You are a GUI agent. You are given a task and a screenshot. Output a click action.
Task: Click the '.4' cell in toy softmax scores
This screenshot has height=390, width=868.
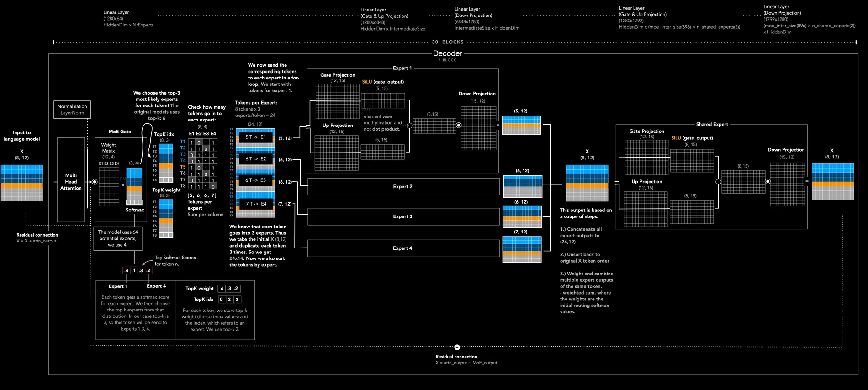127,271
